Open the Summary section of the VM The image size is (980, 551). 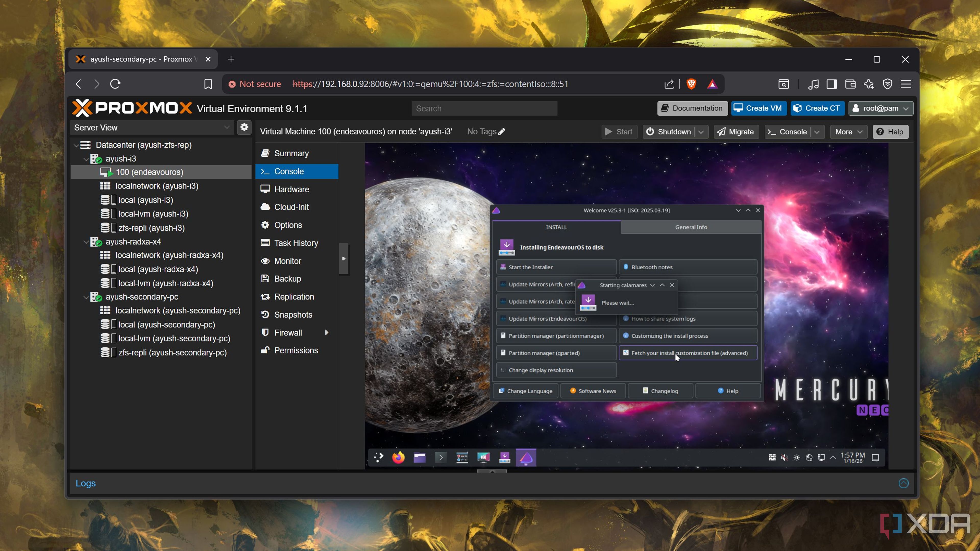click(x=297, y=153)
